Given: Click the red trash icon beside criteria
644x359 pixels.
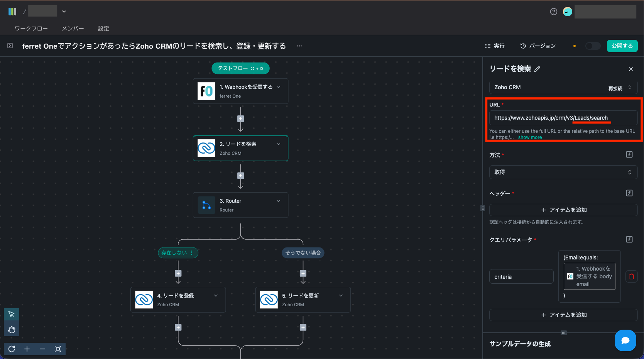Looking at the screenshot, I should click(x=631, y=276).
